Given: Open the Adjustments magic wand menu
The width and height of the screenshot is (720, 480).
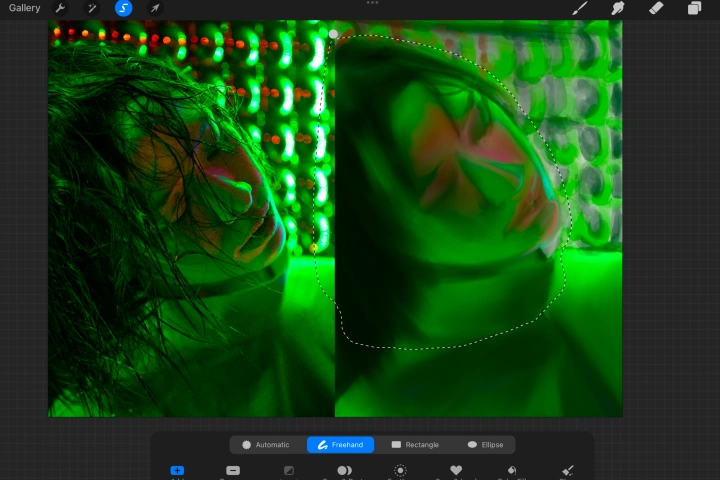Looking at the screenshot, I should (x=92, y=8).
